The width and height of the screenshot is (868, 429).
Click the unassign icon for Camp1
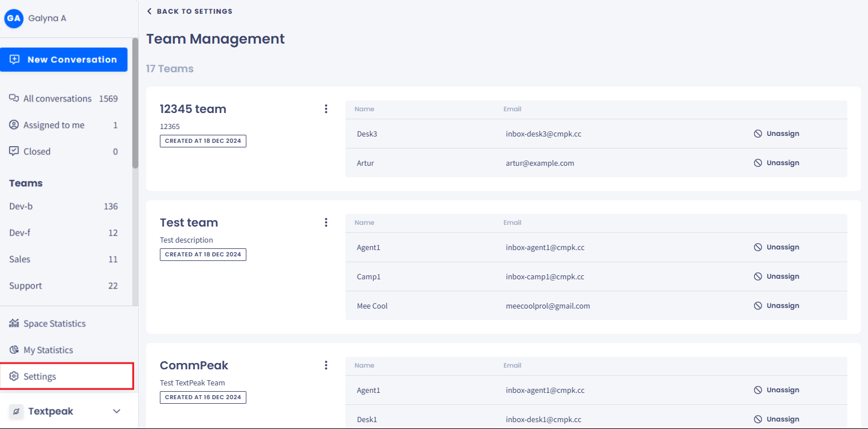[758, 276]
